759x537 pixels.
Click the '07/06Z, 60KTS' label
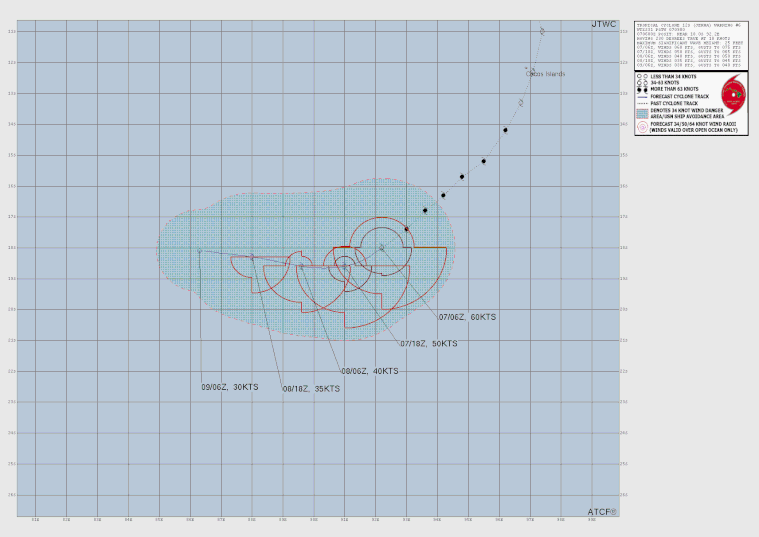click(x=467, y=317)
